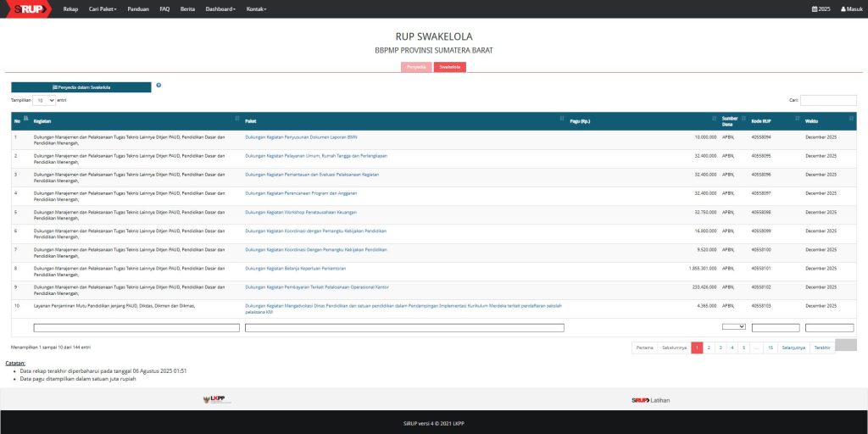The width and height of the screenshot is (868, 434).
Task: Expand the Cari Paket menu
Action: tap(103, 8)
